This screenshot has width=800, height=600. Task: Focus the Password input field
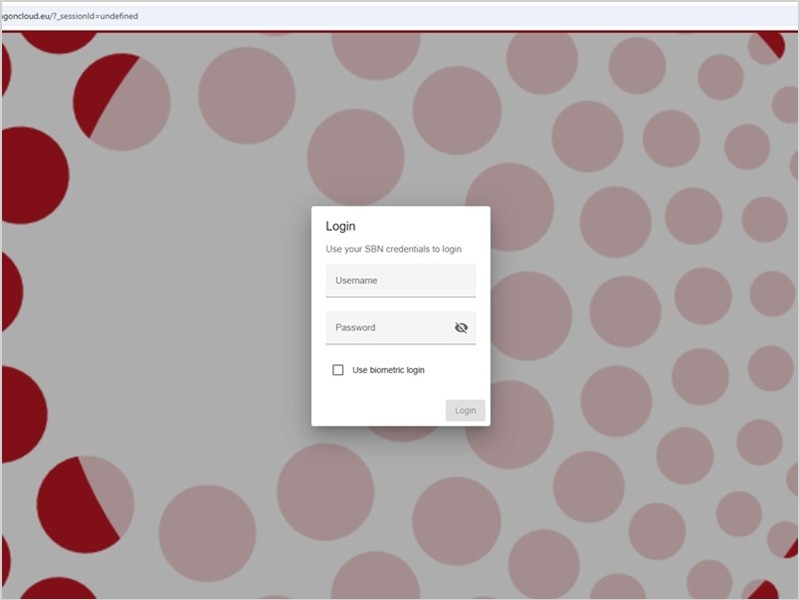pyautogui.click(x=390, y=327)
